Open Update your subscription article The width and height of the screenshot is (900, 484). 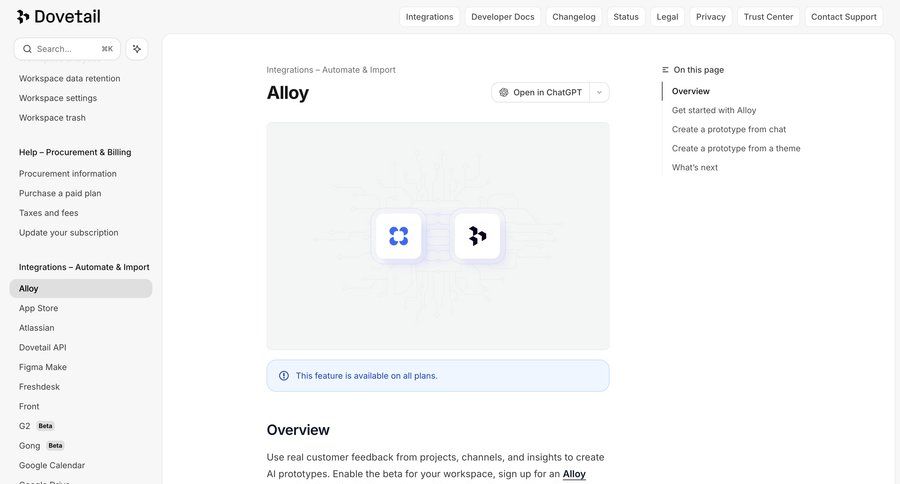pyautogui.click(x=69, y=233)
